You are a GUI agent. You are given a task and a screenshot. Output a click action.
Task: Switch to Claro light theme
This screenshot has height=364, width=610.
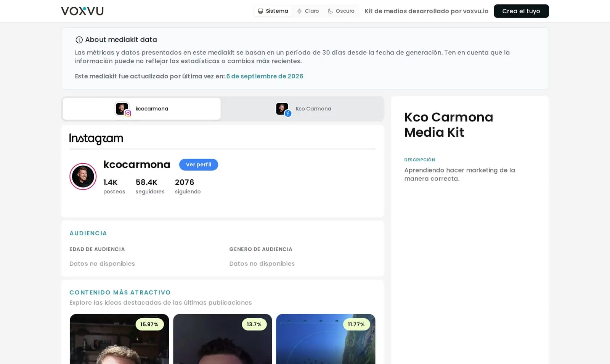[x=308, y=11]
